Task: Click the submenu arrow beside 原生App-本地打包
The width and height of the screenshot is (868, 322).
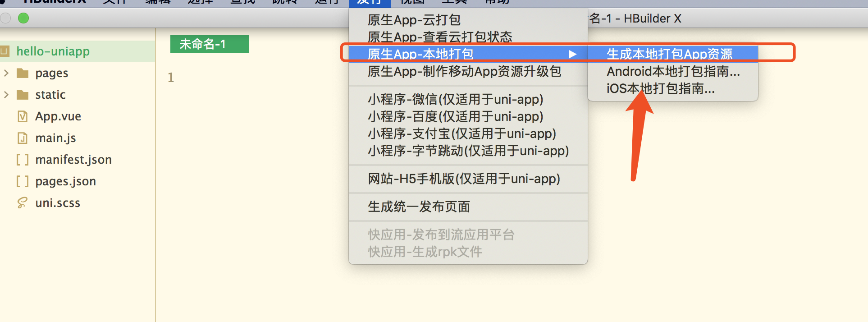Action: pos(572,54)
